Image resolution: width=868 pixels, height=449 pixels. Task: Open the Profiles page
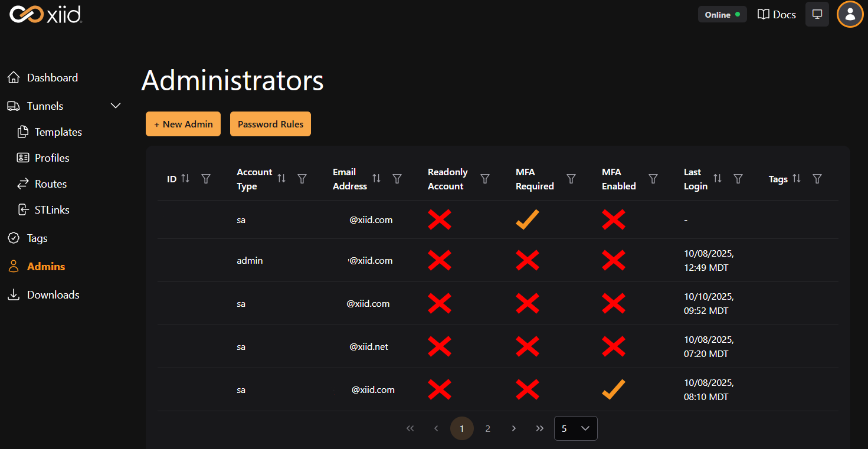[52, 158]
